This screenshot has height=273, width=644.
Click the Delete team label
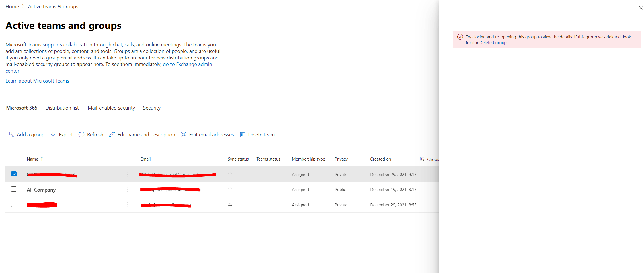(x=261, y=135)
